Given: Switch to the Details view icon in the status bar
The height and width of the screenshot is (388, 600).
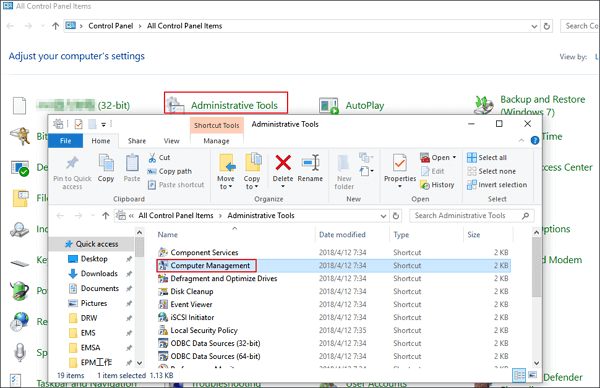Looking at the screenshot, I should [x=519, y=375].
